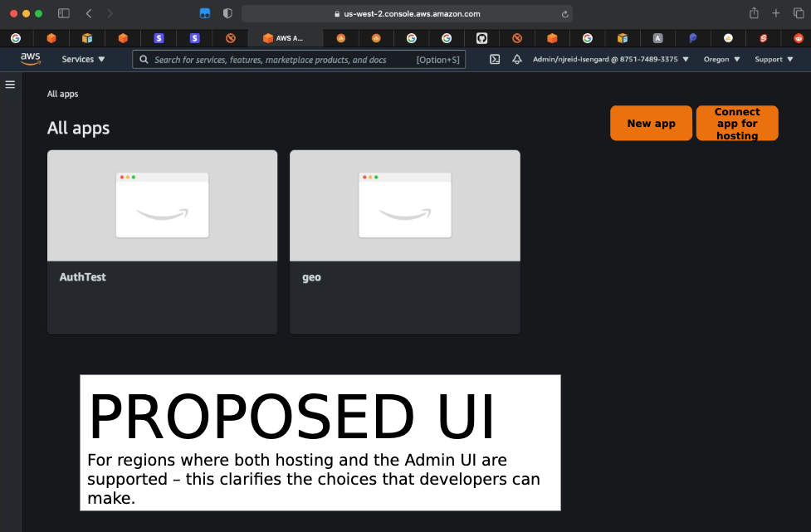Viewport: 811px width, 532px height.
Task: Switch to the Svelte red S tab
Action: [x=764, y=38]
